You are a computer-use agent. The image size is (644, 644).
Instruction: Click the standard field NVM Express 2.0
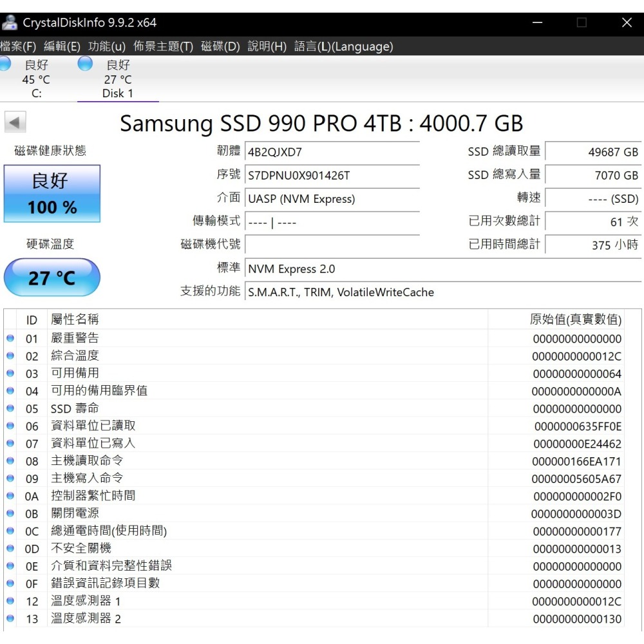point(443,269)
